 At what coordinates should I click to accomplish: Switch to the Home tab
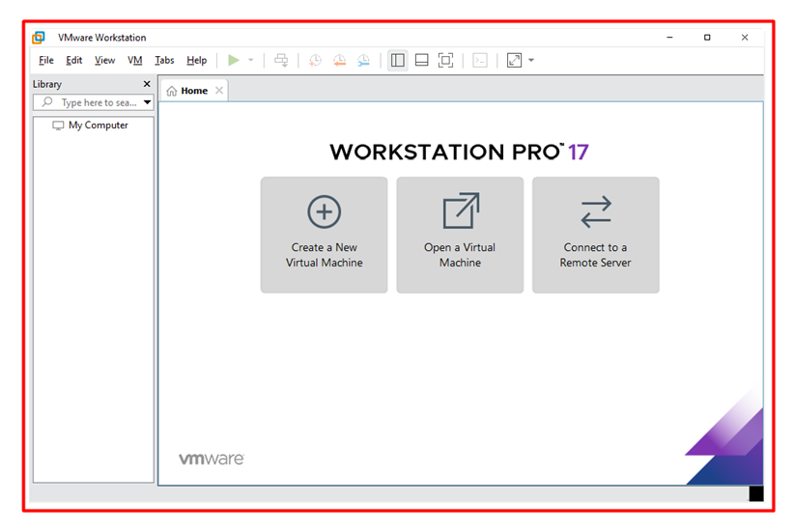194,91
